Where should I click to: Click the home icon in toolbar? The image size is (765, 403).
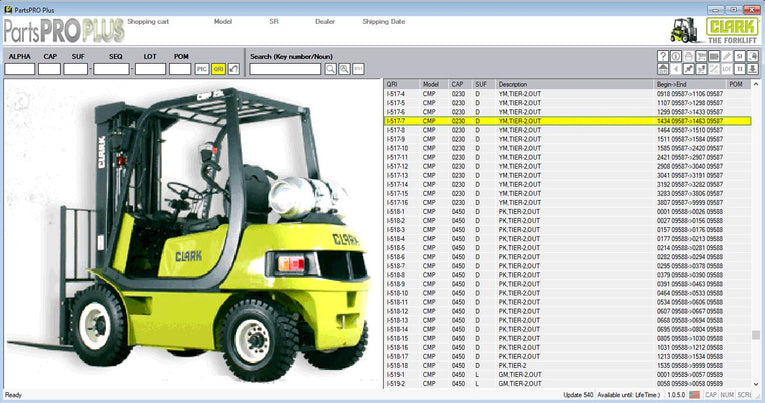coord(663,69)
